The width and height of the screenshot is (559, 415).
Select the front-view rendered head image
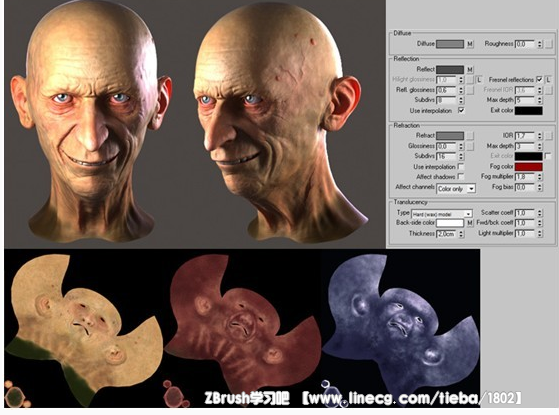coord(91,121)
